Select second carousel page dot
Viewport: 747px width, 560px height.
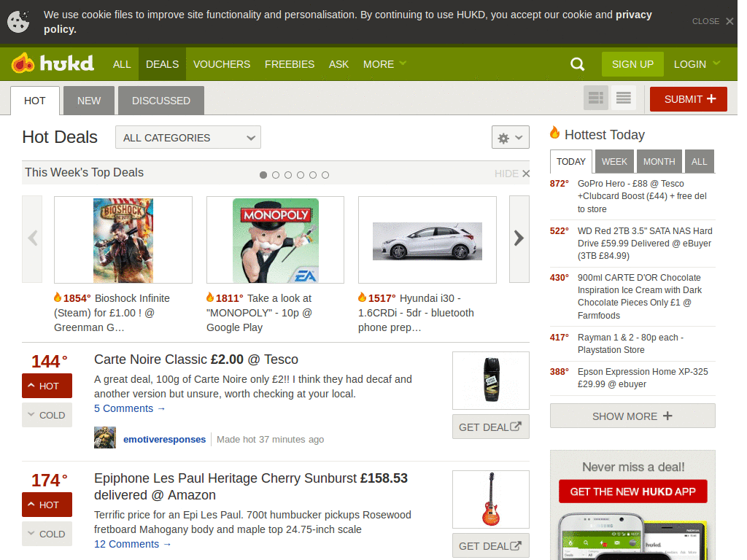click(x=275, y=175)
